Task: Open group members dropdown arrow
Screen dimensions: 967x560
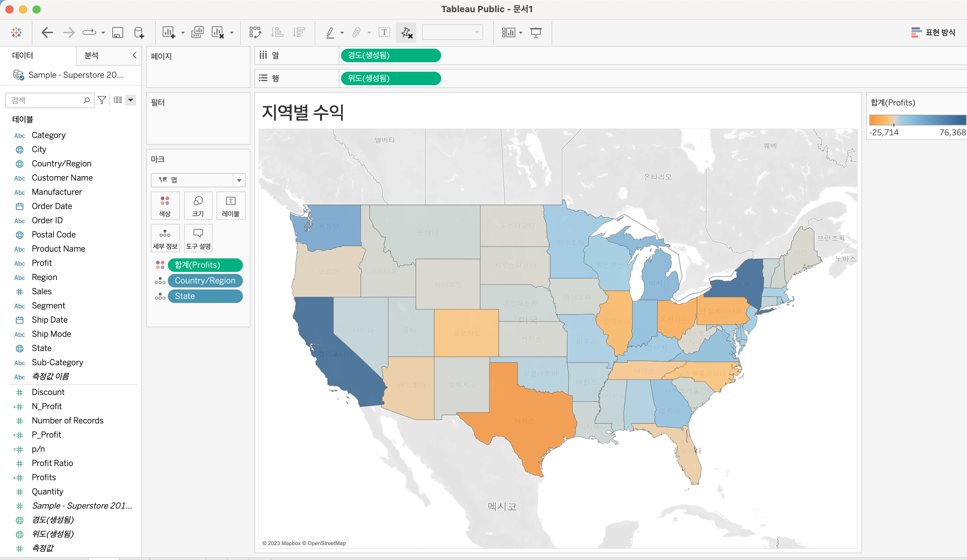Action: tap(369, 33)
